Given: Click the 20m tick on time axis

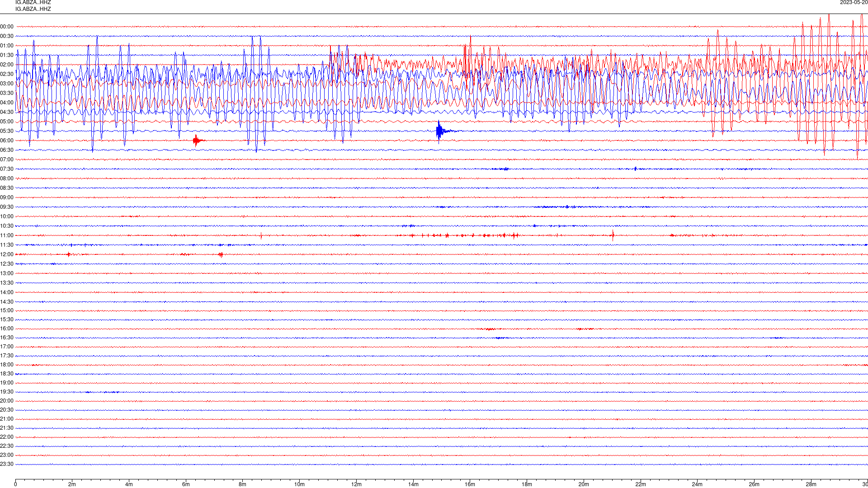Looking at the screenshot, I should (584, 484).
